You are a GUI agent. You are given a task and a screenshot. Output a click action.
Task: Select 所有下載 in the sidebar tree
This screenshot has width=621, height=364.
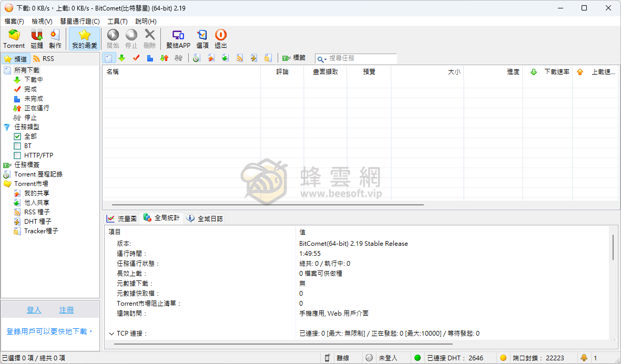pos(27,70)
